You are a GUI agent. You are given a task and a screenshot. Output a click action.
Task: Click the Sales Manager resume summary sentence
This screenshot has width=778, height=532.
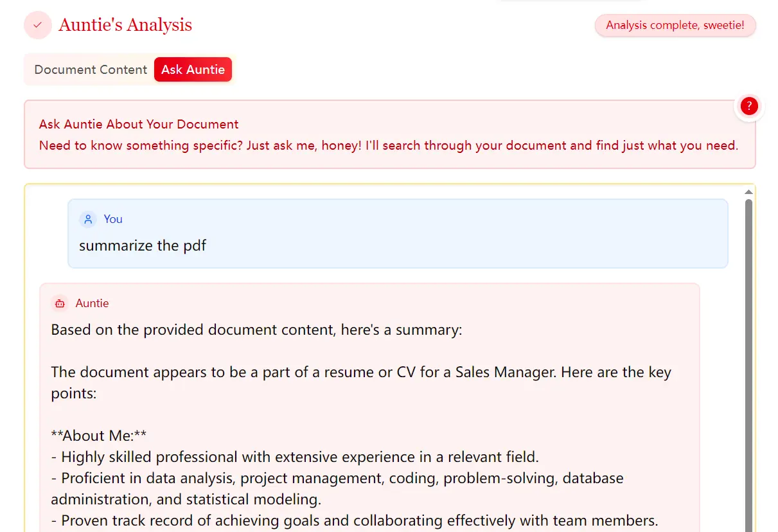point(360,373)
